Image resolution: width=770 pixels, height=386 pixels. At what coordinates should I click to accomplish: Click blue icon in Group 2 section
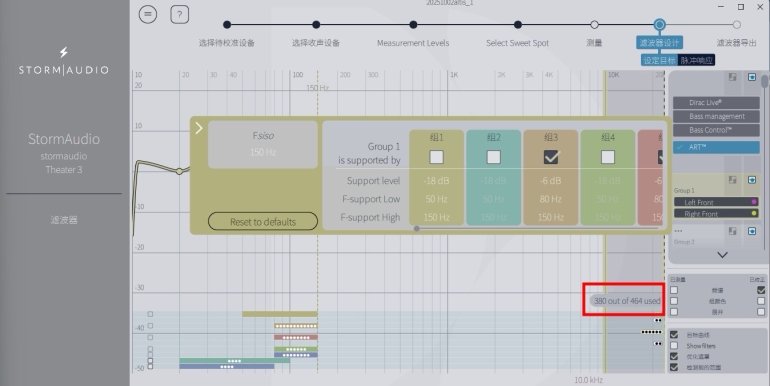tap(752, 231)
